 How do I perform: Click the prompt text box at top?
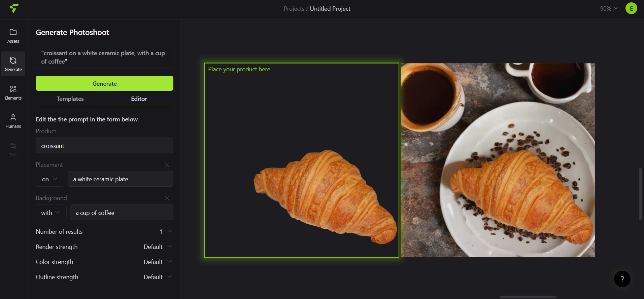pyautogui.click(x=104, y=57)
